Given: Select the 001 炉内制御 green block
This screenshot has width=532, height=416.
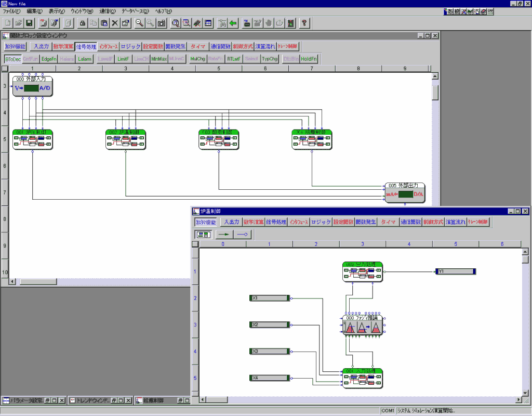Looking at the screenshot, I should coord(33,139).
